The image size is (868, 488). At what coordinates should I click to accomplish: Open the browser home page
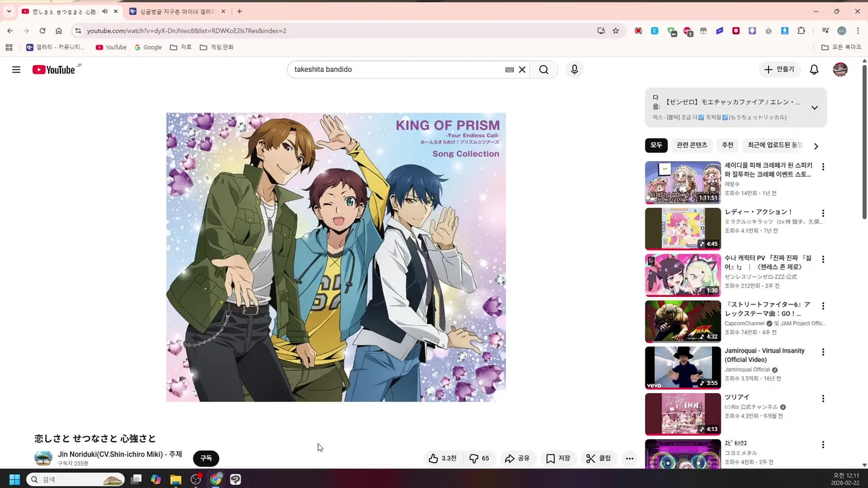(x=59, y=30)
